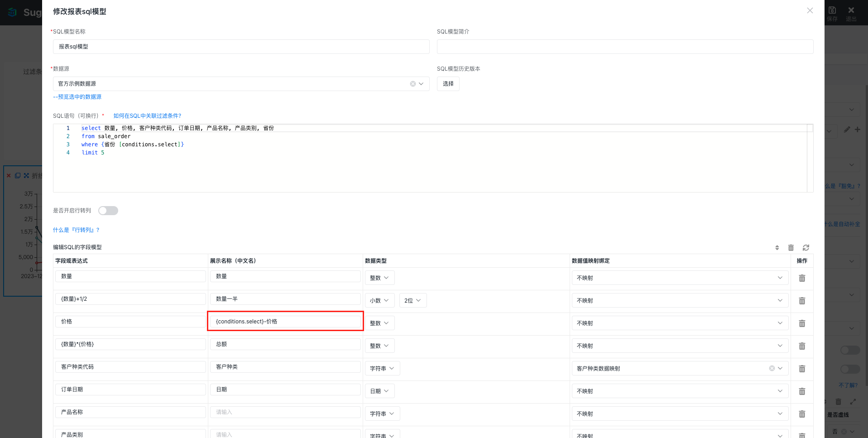
Task: Click the SQL模型名称 input field
Action: (x=241, y=47)
